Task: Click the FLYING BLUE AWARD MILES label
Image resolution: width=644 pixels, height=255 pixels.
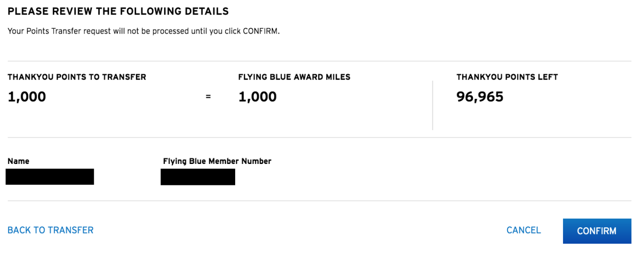Action: click(x=294, y=77)
